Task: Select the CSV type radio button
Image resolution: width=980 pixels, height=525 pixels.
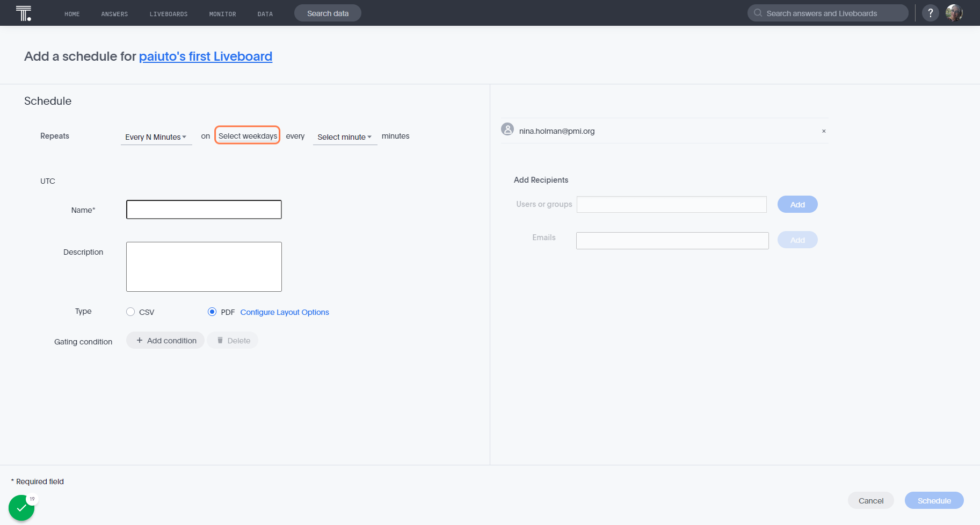Action: [130, 312]
